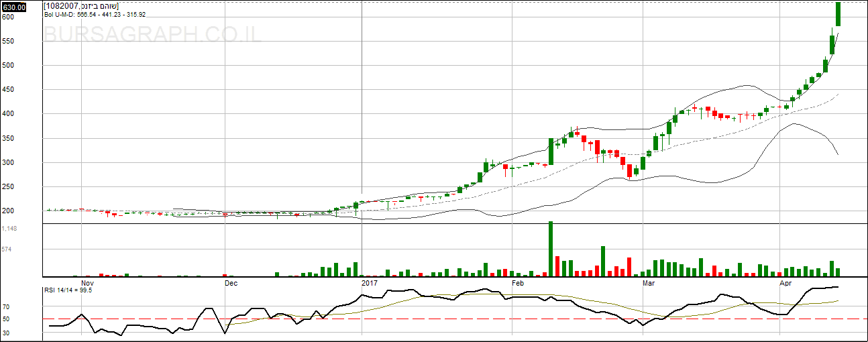
Task: Click the stock title with code 1082007
Action: tap(80, 6)
